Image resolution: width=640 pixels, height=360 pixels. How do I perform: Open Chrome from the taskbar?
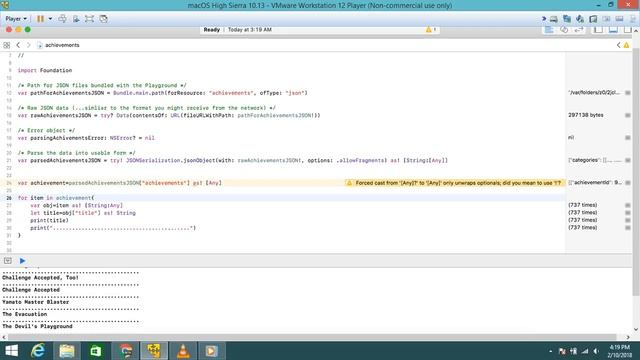(x=125, y=351)
